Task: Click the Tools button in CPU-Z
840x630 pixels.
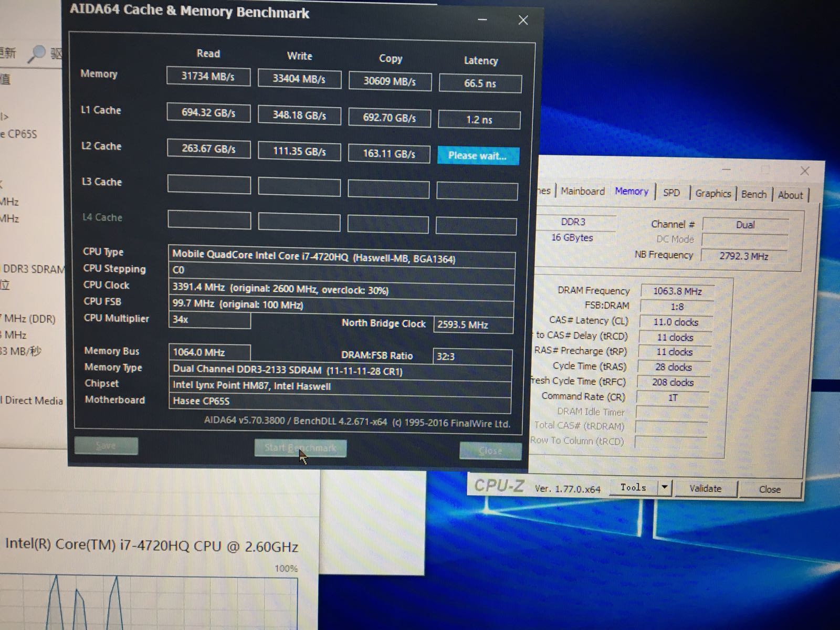Action: click(x=633, y=487)
